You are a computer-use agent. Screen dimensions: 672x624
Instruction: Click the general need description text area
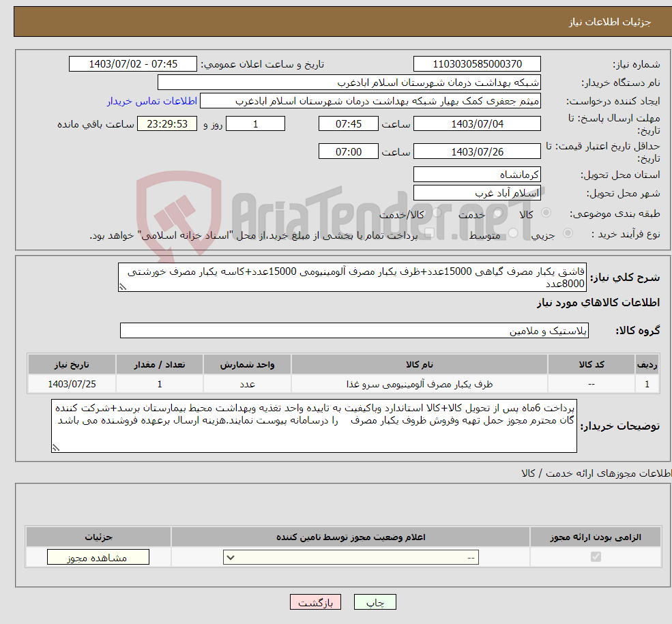(352, 278)
